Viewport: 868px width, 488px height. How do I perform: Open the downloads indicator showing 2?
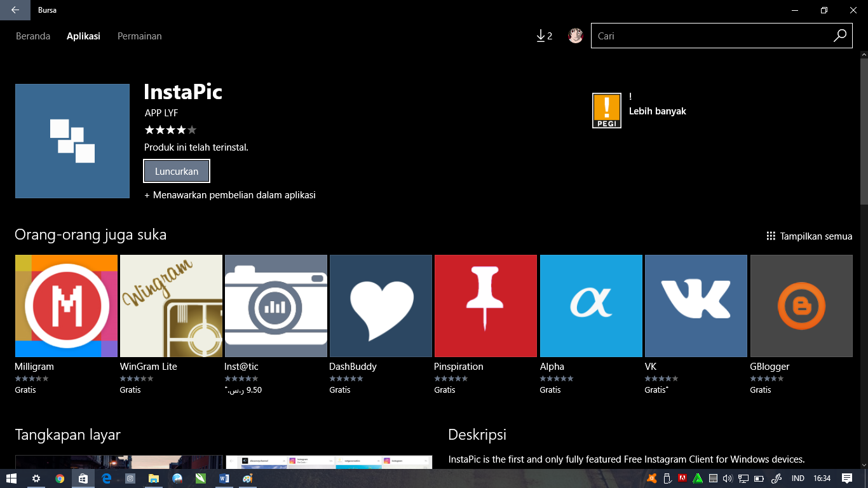[545, 36]
